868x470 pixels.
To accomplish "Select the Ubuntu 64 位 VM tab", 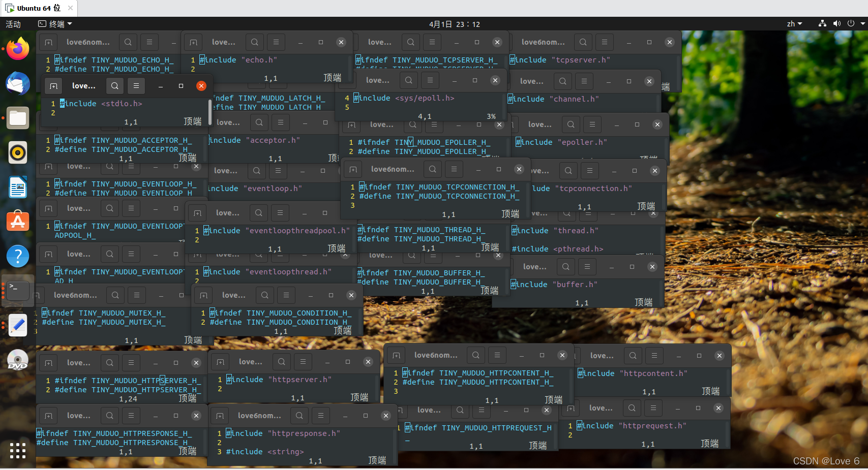I will click(39, 8).
